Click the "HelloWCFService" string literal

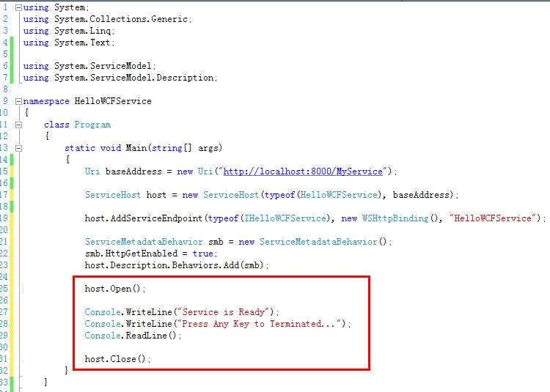click(x=493, y=218)
